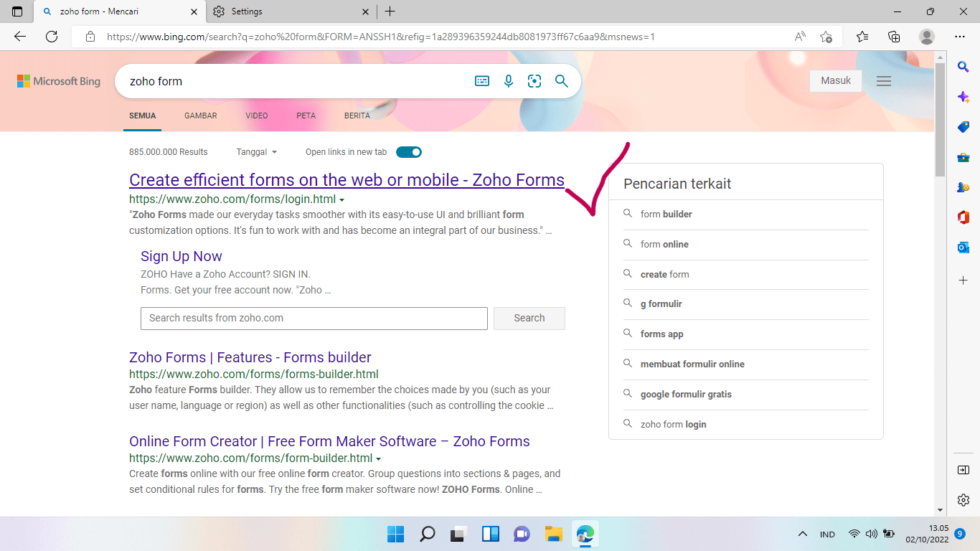
Task: Click the browser Back arrow
Action: click(20, 37)
